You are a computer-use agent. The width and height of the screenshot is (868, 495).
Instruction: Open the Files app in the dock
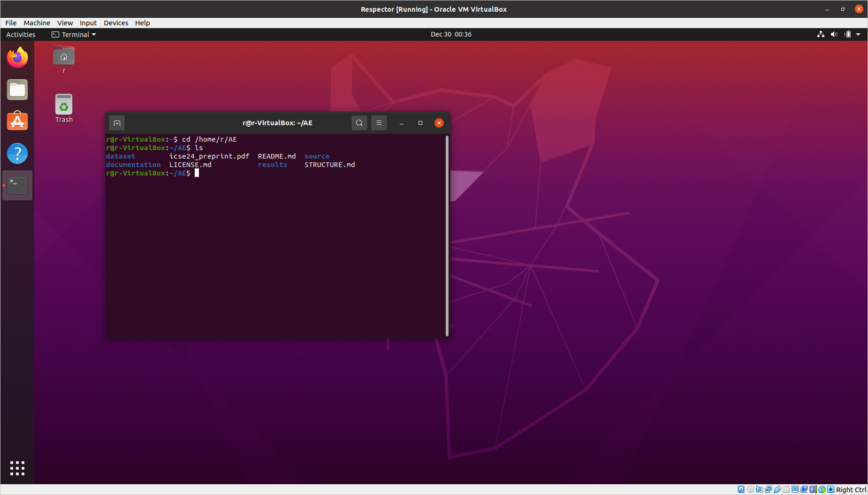coord(17,90)
